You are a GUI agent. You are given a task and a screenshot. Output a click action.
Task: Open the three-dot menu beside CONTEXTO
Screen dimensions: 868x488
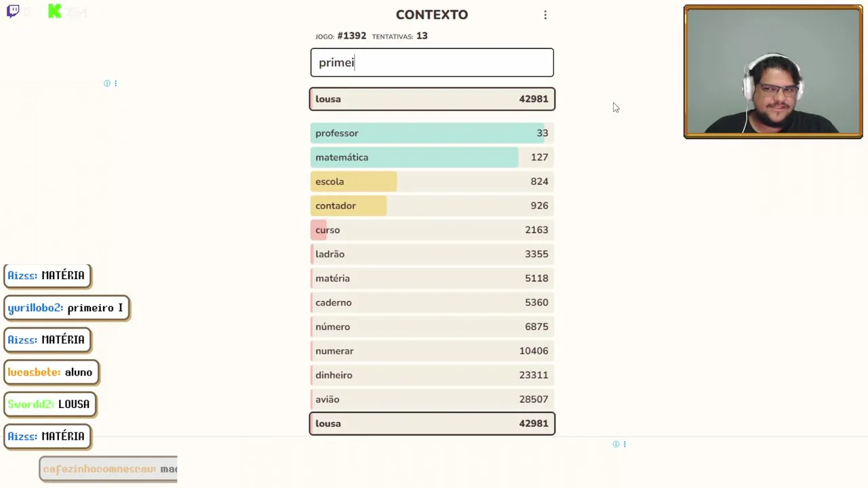click(545, 15)
